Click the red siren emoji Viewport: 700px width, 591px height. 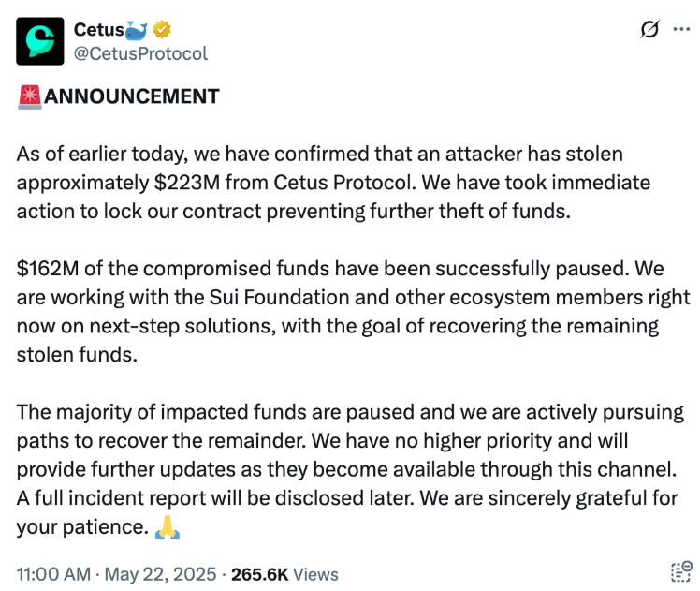(x=30, y=96)
